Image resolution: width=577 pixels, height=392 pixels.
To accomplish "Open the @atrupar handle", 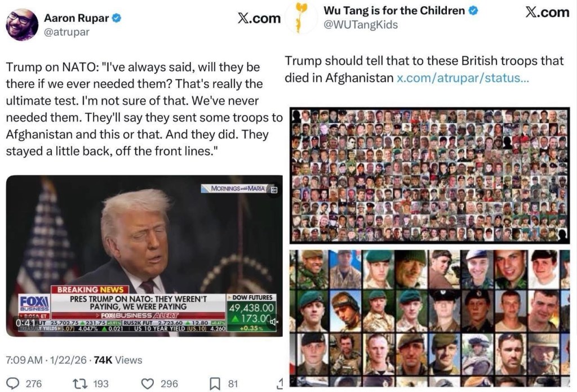I will click(66, 32).
